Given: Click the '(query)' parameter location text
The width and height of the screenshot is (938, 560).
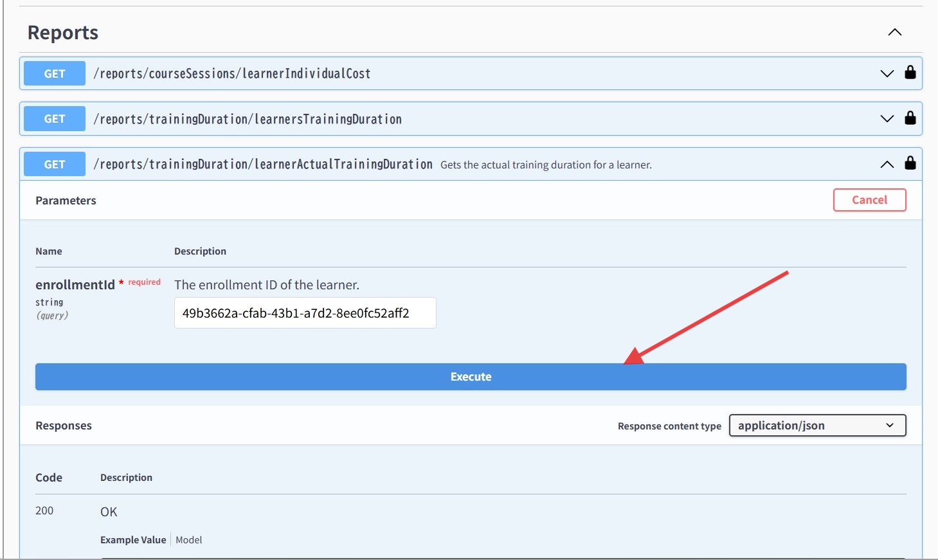Looking at the screenshot, I should click(x=52, y=316).
